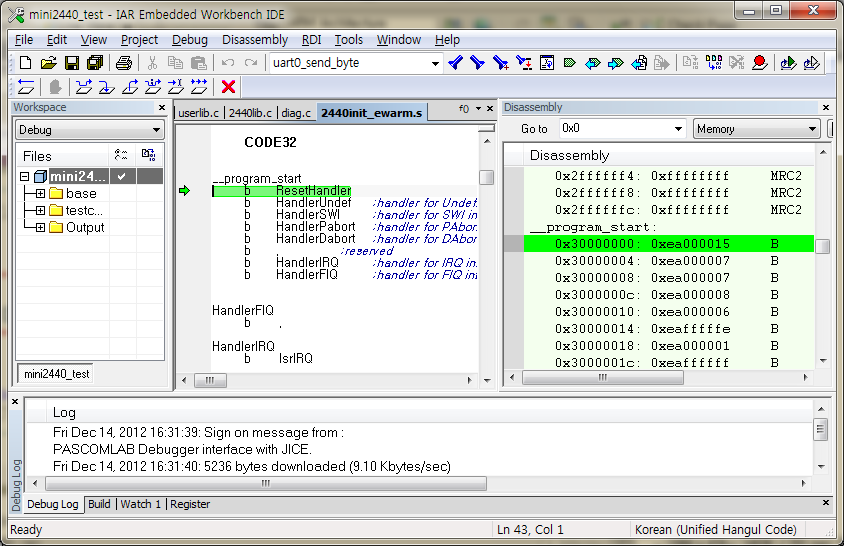Close the Disassembly panel
The height and width of the screenshot is (546, 844).
826,108
